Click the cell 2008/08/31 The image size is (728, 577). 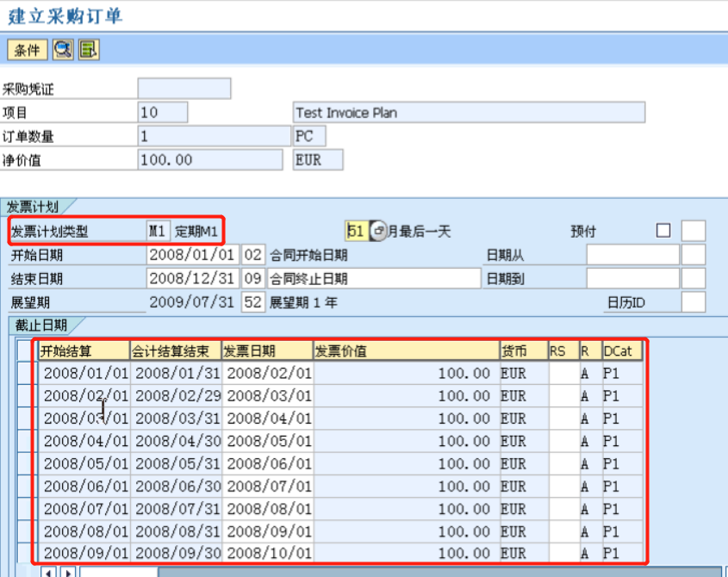click(176, 531)
